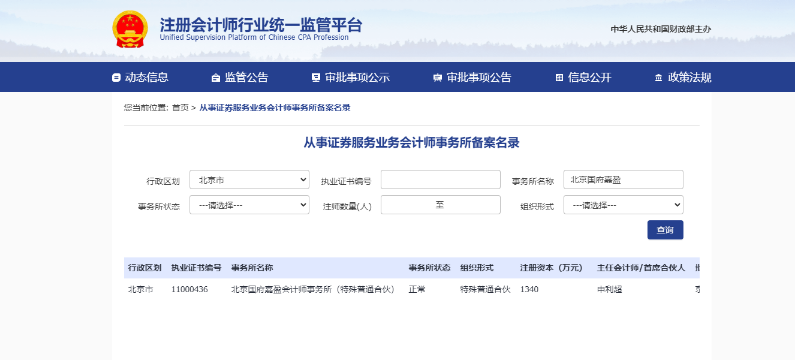Open the 动态信息 navigation item

click(x=140, y=78)
